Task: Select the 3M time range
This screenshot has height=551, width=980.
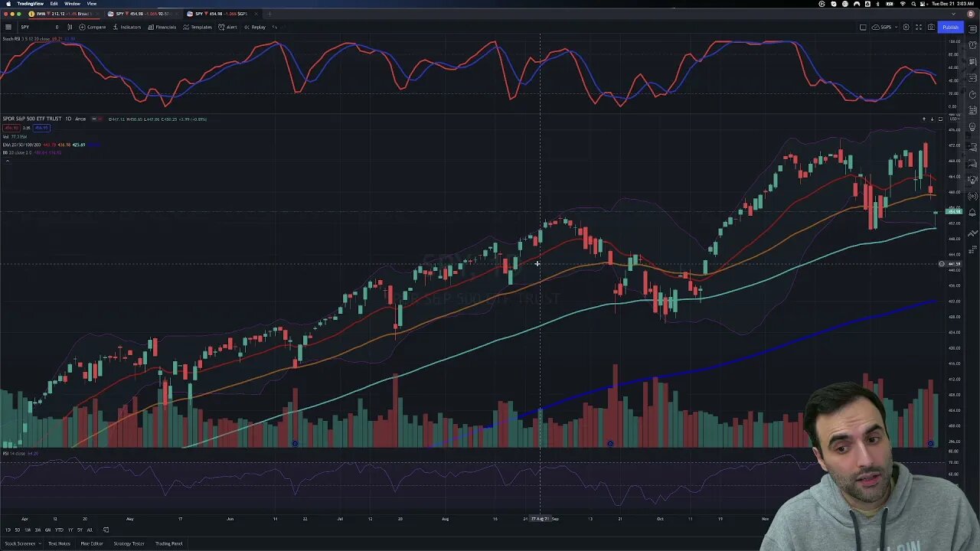Action: [38, 530]
